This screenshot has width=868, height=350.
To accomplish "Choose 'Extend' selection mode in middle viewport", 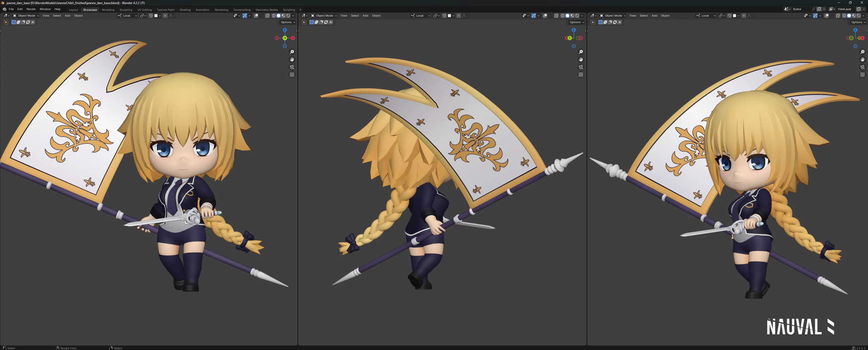I will 316,22.
